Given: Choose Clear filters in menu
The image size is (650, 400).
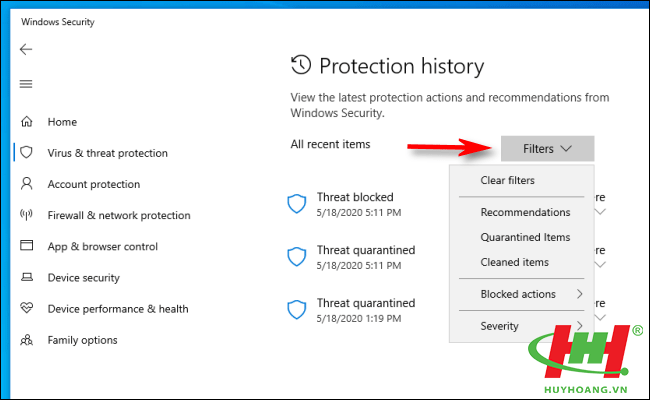Looking at the screenshot, I should (507, 180).
